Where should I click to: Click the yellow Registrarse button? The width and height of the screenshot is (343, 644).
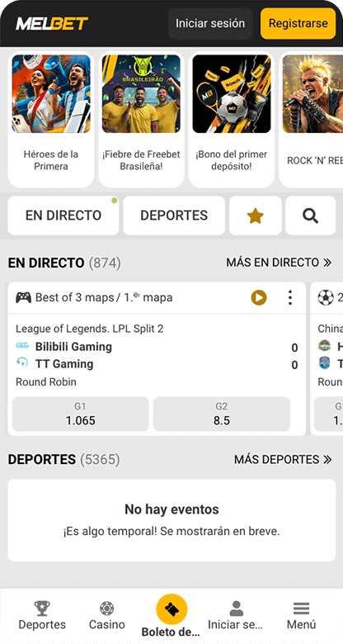pyautogui.click(x=298, y=23)
